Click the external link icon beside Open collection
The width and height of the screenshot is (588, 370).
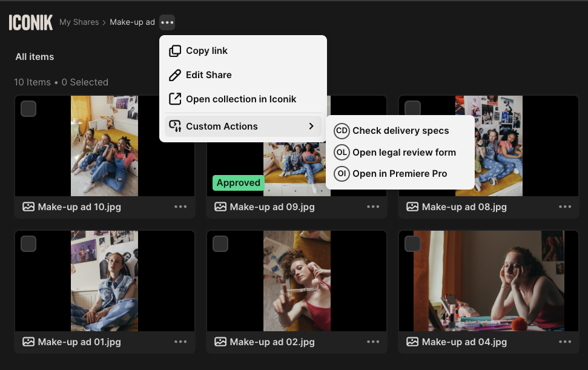click(x=175, y=99)
